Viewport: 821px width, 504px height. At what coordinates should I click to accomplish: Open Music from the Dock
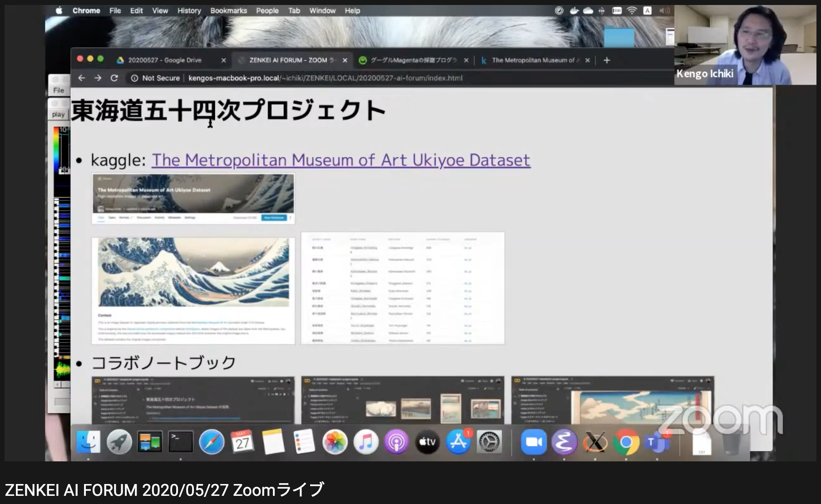coord(366,442)
